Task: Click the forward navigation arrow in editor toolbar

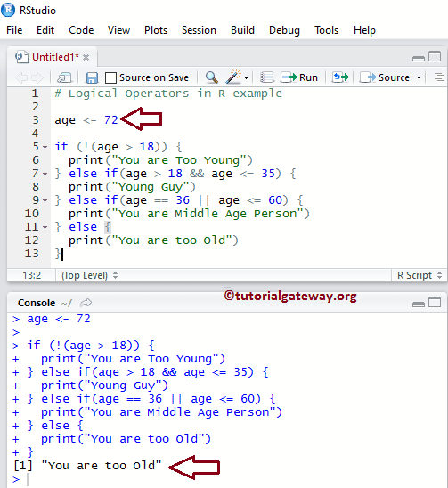Action: click(x=37, y=77)
